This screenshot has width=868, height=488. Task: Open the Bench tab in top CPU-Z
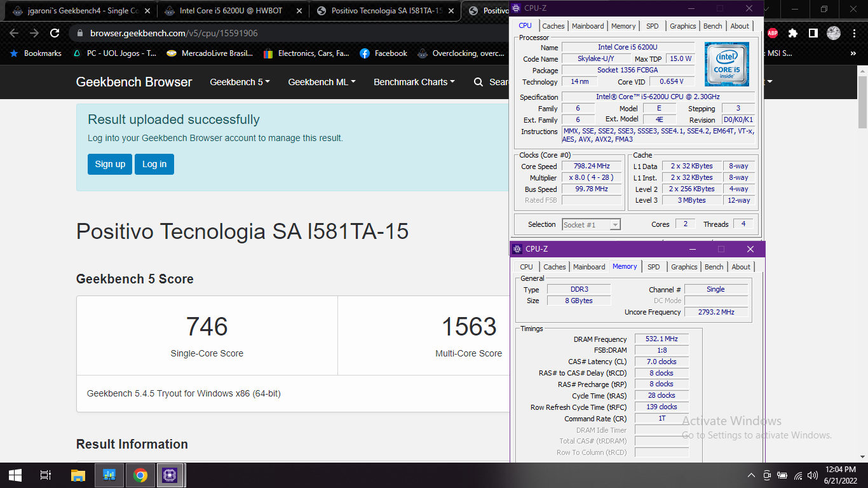(x=713, y=26)
